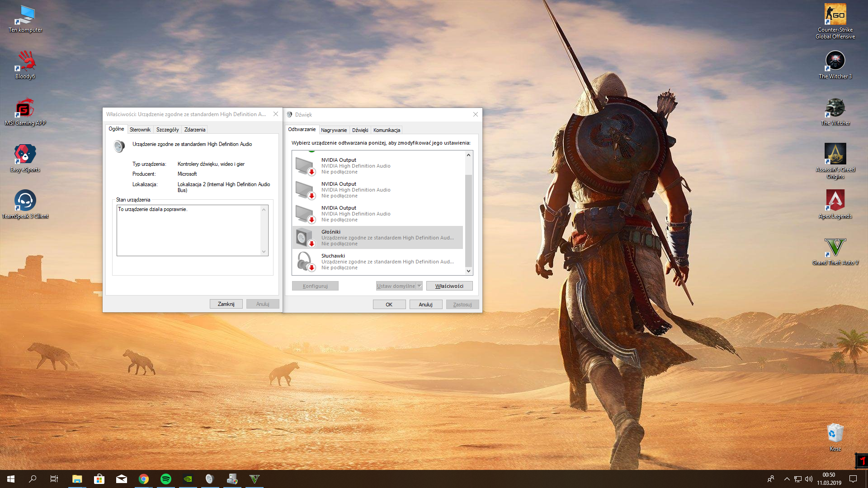Viewport: 868px width, 488px height.
Task: Select the MSI Gaming APP shortcut
Action: (x=25, y=112)
